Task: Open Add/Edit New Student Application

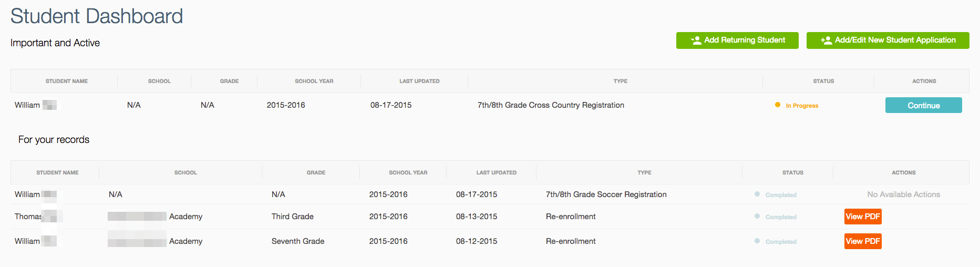Action: point(888,40)
